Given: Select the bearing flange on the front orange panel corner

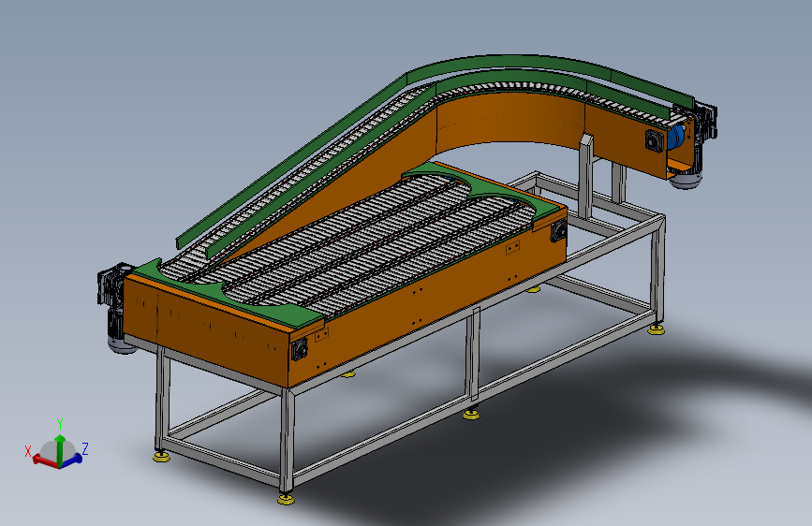Looking at the screenshot, I should (x=300, y=349).
